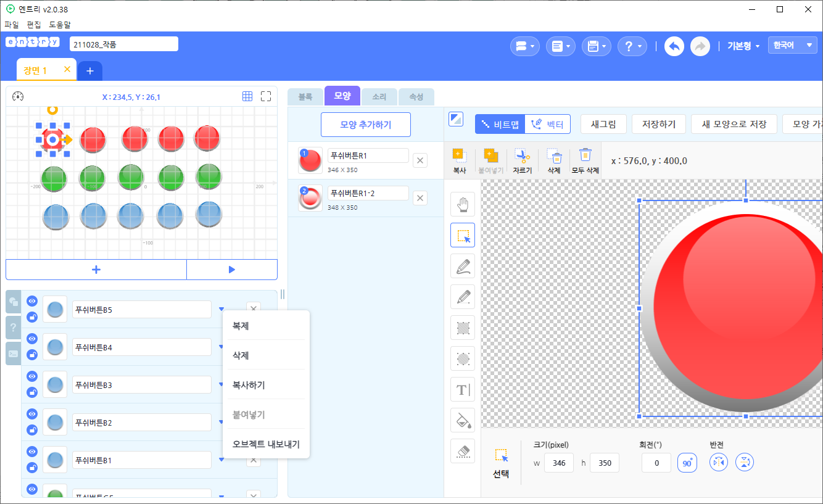Select the selection tool in painter toolbox

click(463, 235)
